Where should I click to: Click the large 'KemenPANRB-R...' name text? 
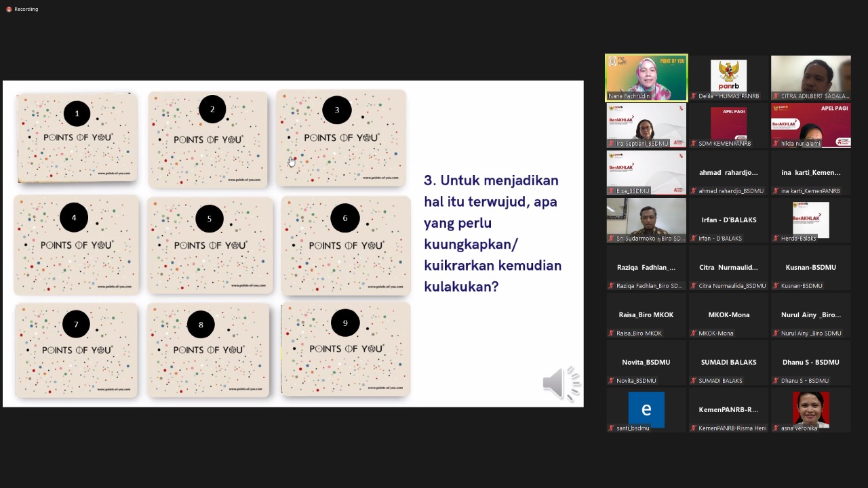[x=728, y=409]
